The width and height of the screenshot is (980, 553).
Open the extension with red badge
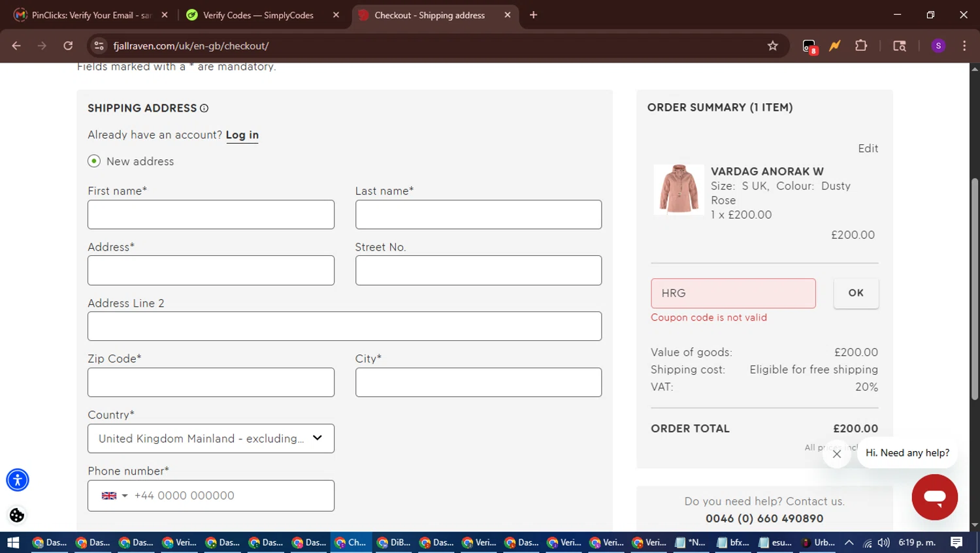(x=809, y=46)
